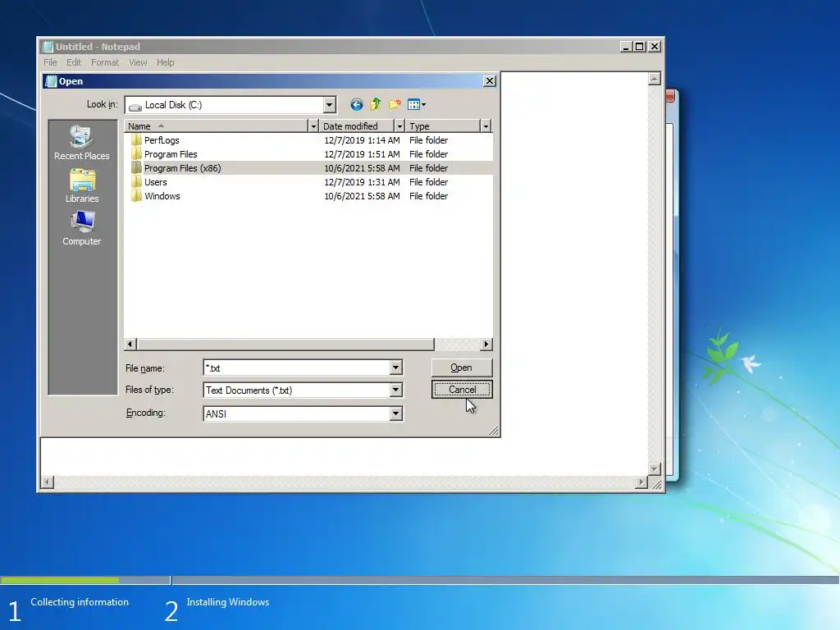Viewport: 840px width, 630px height.
Task: Click the Open dialog title icon
Action: pos(52,81)
